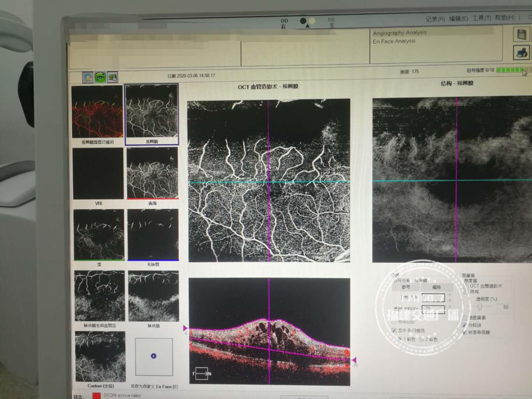The image size is (532, 399).
Task: Click the 另存为自定义 En Face label
Action: (x=154, y=386)
